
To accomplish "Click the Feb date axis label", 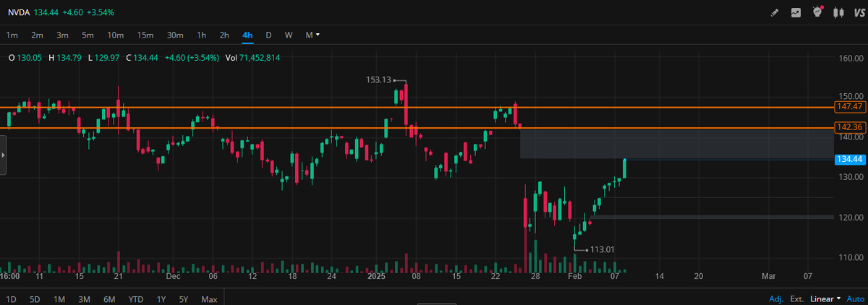I will click(575, 276).
